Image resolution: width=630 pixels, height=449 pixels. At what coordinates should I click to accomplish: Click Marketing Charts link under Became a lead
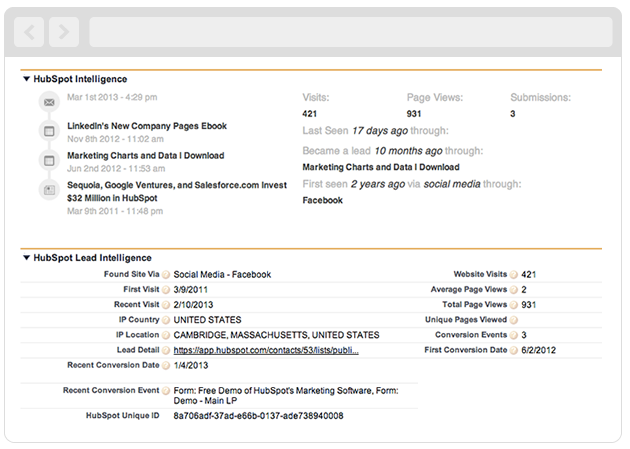(381, 167)
